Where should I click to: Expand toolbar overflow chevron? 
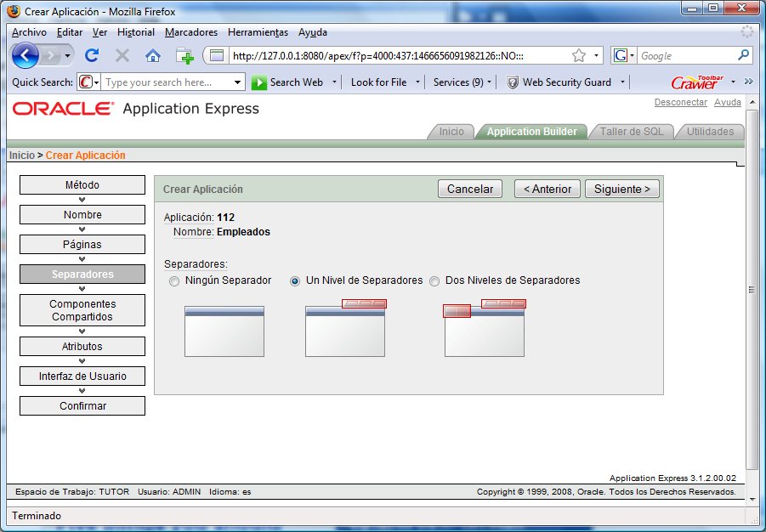tap(748, 82)
